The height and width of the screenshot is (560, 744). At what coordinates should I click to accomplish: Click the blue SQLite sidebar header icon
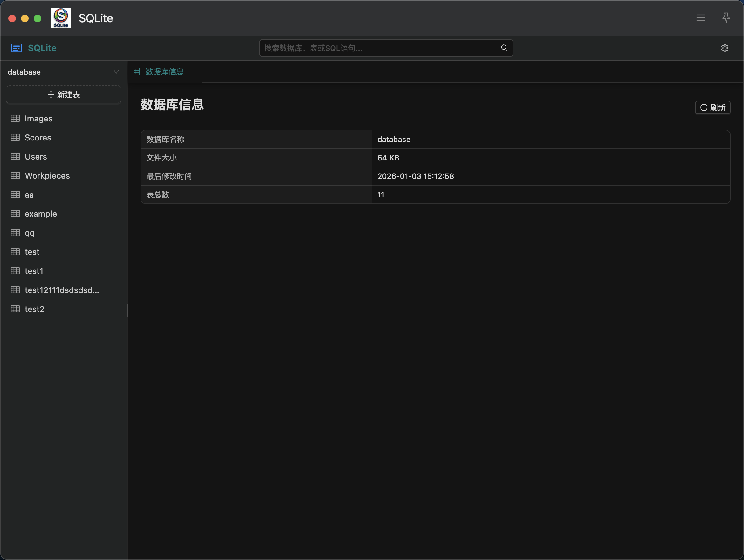tap(17, 48)
